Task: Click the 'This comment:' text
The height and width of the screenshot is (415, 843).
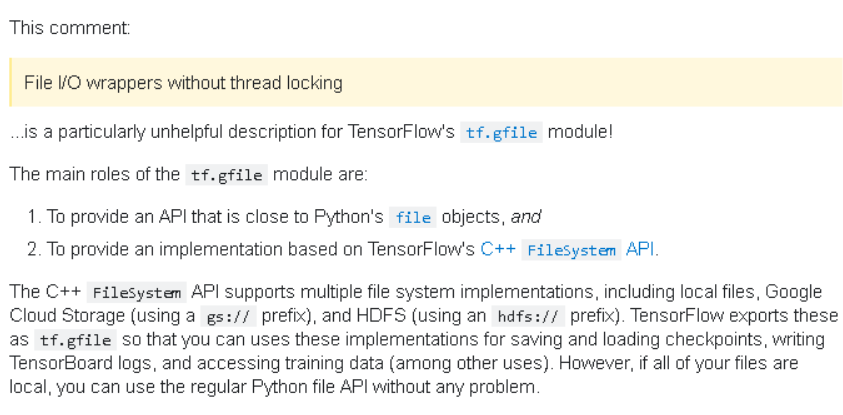Action: click(x=70, y=28)
